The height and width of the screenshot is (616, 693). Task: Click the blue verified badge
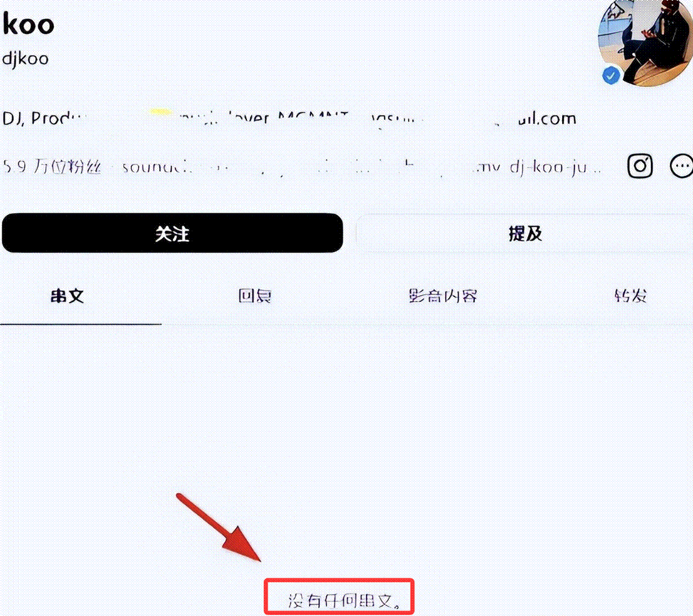point(611,76)
